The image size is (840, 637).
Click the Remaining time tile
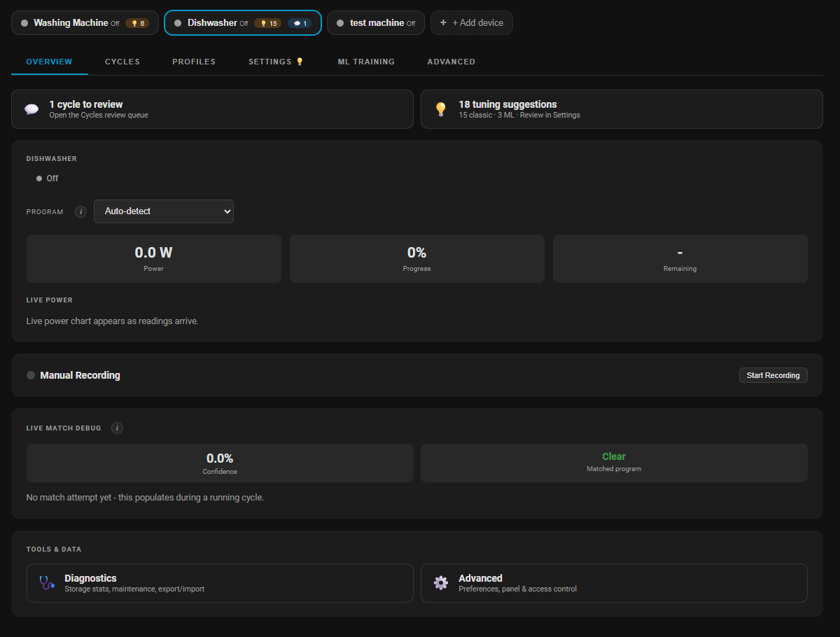tap(680, 258)
